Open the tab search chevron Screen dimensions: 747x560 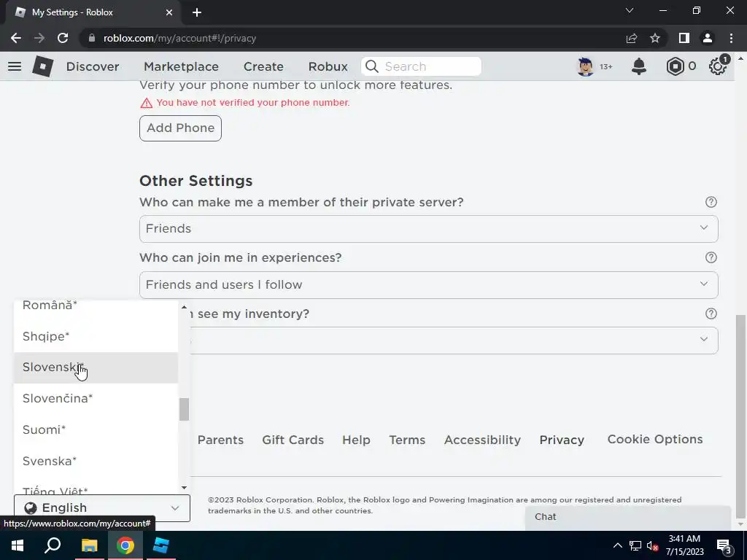[630, 10]
